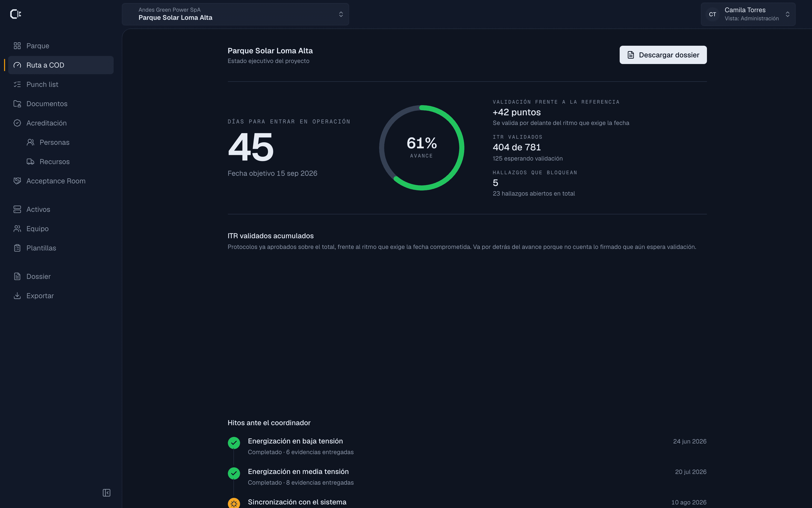This screenshot has height=508, width=812.
Task: Open the Documentos folder icon
Action: click(17, 104)
